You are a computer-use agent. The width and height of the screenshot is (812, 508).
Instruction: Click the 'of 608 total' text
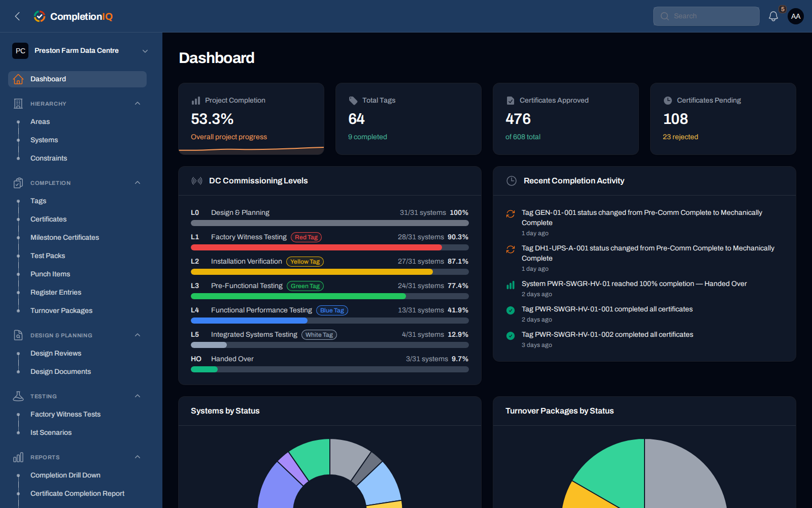[x=523, y=137]
